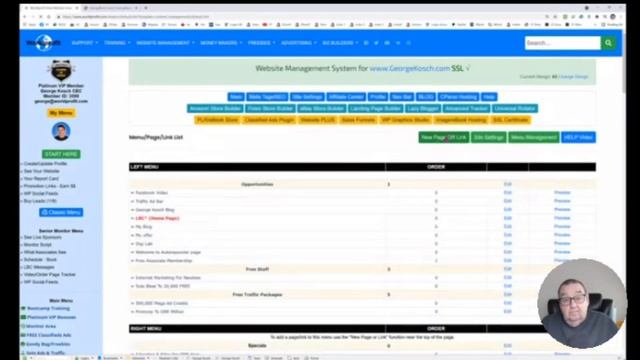
Task: Preview the George Kosch Blog row
Action: tap(562, 209)
